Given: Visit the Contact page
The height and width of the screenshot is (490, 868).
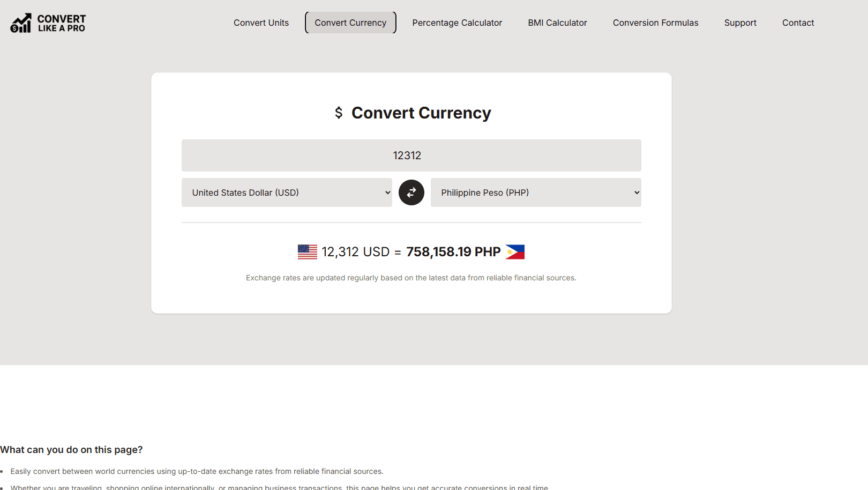Looking at the screenshot, I should point(798,23).
